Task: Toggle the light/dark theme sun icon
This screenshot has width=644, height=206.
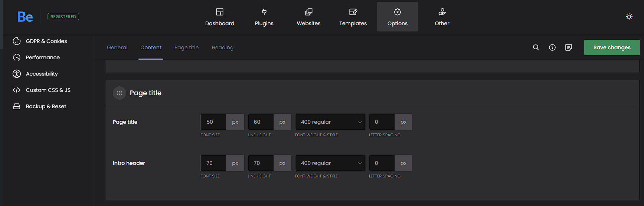Action: tap(629, 17)
